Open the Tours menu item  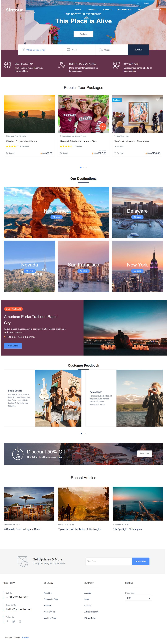[107, 9]
